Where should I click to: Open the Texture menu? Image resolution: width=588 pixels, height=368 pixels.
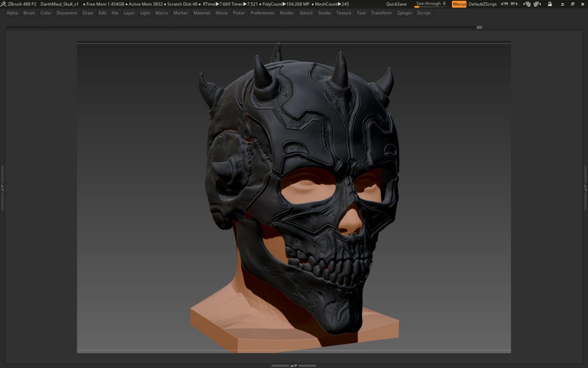click(x=344, y=13)
